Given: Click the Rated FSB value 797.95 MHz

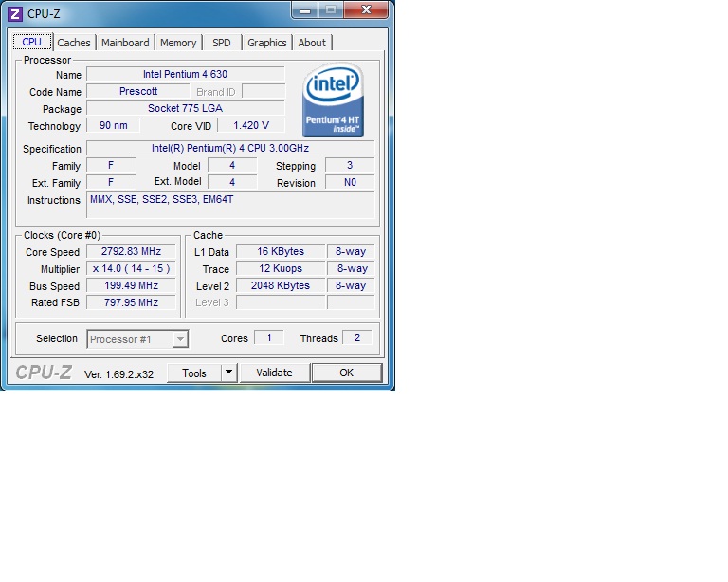Looking at the screenshot, I should point(132,302).
